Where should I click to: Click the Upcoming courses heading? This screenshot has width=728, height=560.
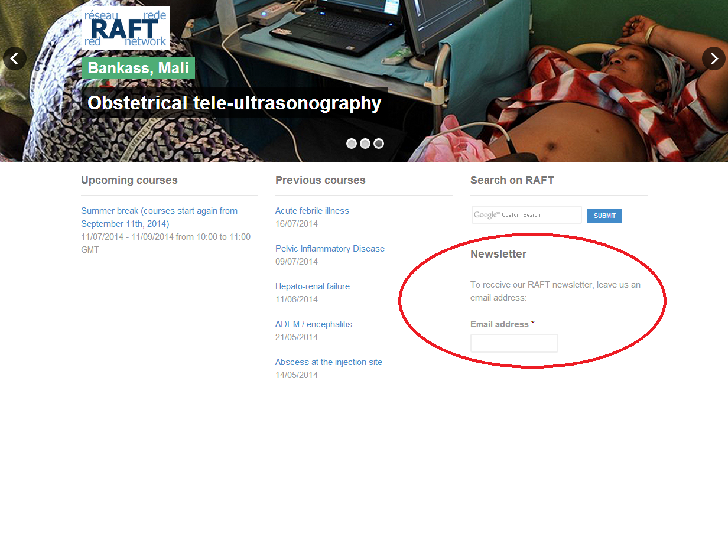(129, 180)
